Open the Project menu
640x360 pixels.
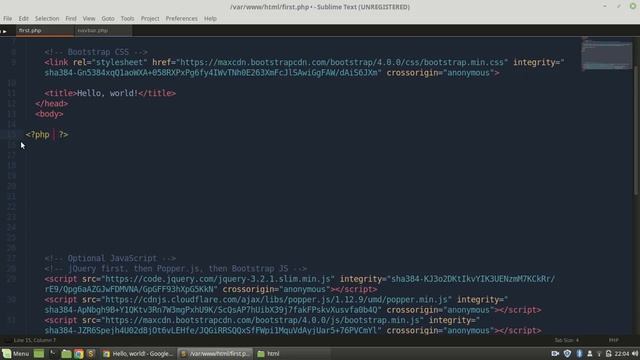(150, 18)
